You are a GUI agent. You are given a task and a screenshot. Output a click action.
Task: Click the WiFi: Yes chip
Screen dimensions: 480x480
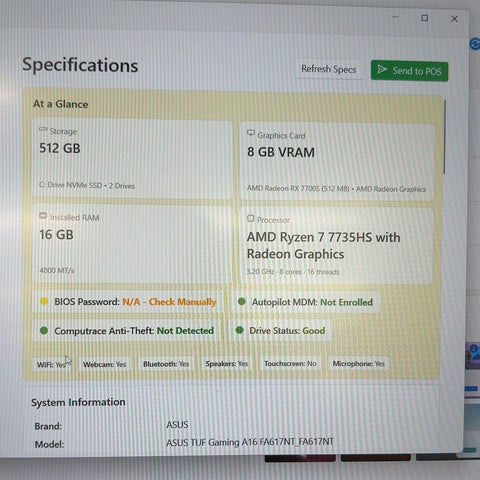[x=52, y=365]
